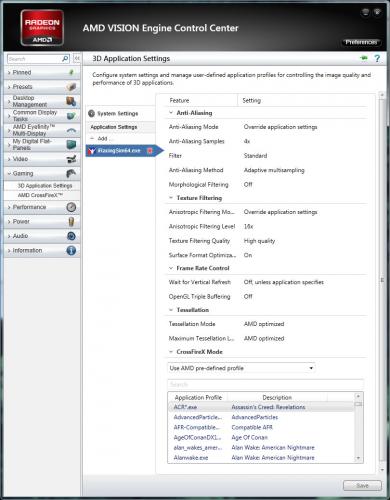This screenshot has width=390, height=500.
Task: Click Add application profile entry
Action: [102, 138]
